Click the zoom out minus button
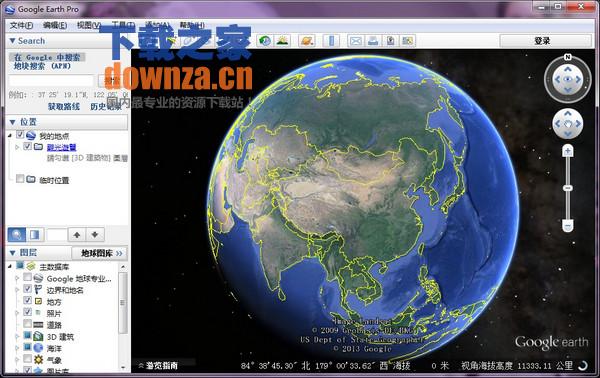This screenshot has width=600, height=378. point(568,226)
